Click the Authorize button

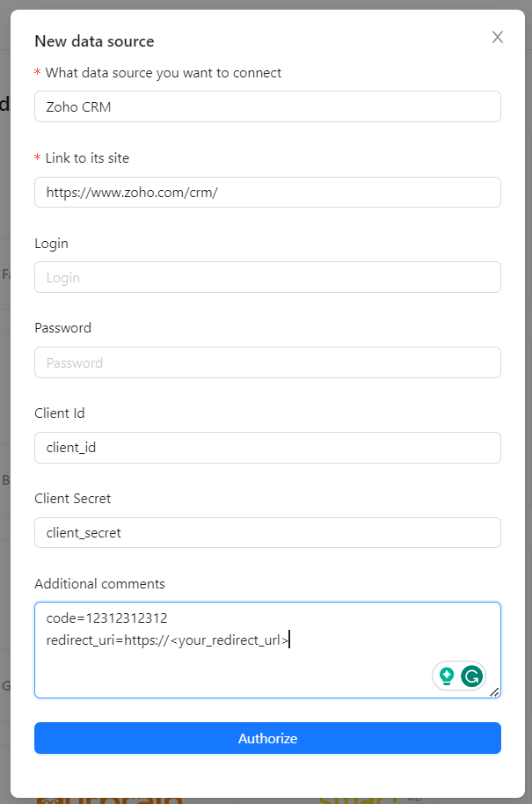(267, 738)
